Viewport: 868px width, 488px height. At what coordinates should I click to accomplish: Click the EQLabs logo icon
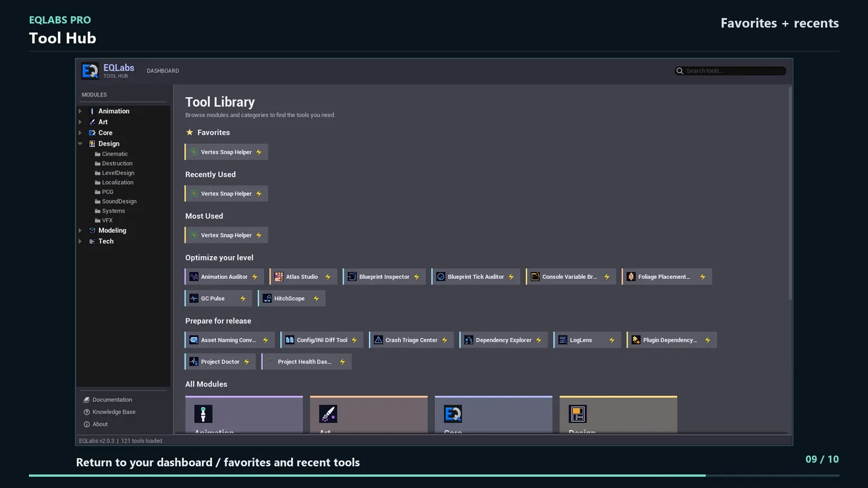[90, 71]
